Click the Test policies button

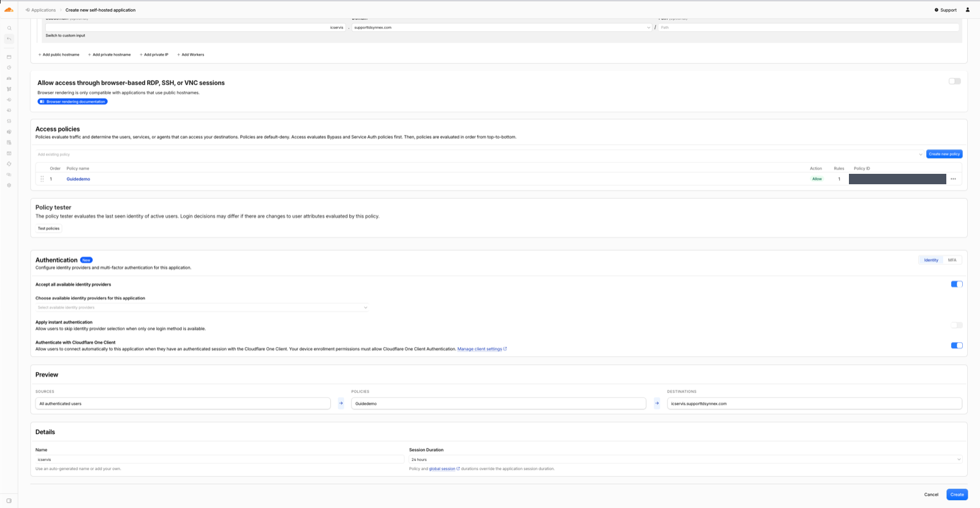point(49,228)
